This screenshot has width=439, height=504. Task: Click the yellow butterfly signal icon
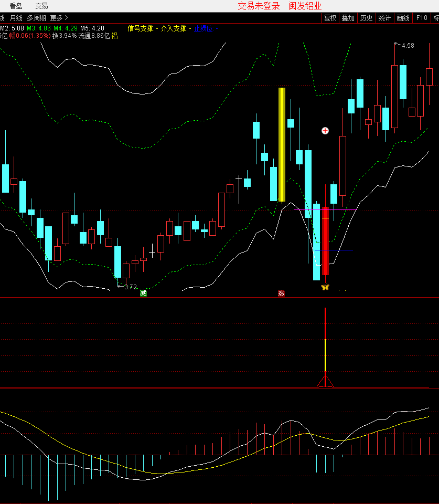click(x=325, y=287)
